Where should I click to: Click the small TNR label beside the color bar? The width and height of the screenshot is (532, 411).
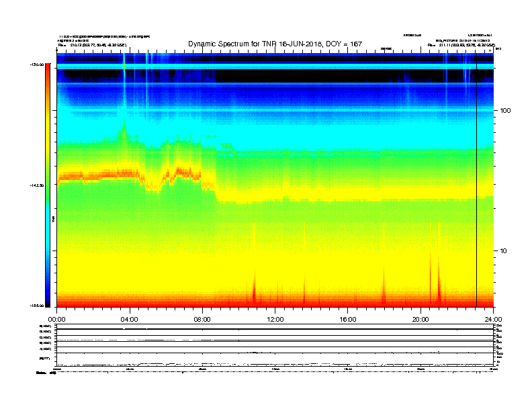[x=54, y=219]
